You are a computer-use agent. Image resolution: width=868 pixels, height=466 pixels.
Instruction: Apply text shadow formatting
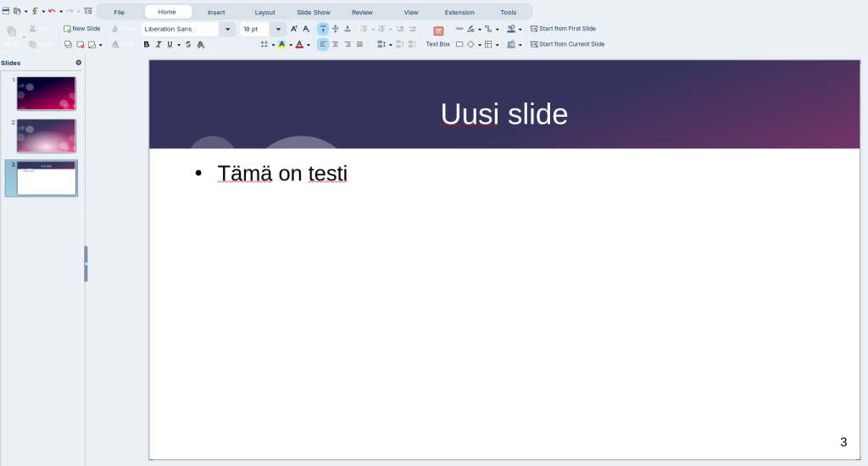coord(200,44)
